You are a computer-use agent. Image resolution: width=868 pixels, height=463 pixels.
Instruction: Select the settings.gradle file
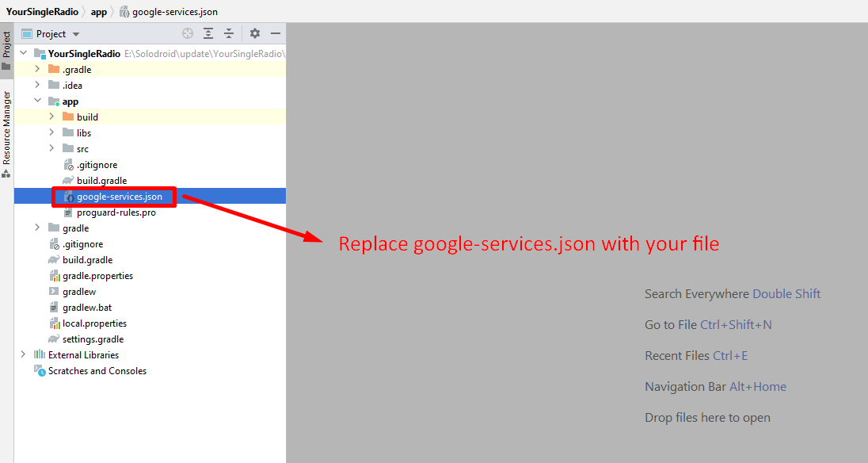[93, 339]
